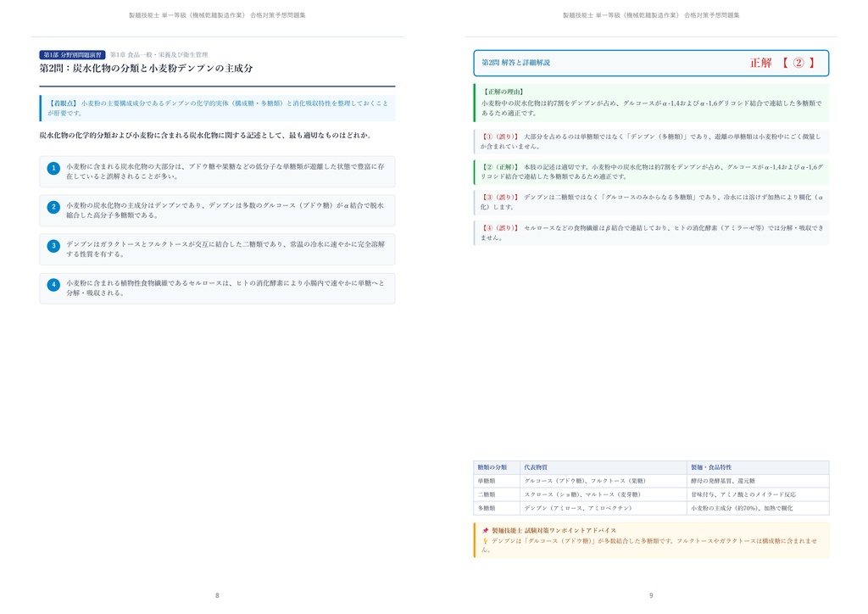Click breadcrumb text "第1章 食品一般・栄養及び衛生管理"
The width and height of the screenshot is (868, 614).
pyautogui.click(x=159, y=55)
